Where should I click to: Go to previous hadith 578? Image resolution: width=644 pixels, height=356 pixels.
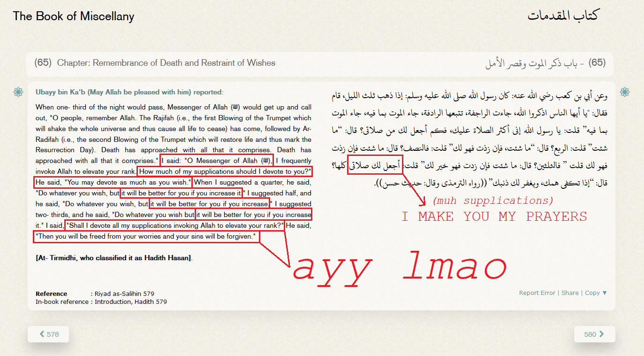pyautogui.click(x=48, y=334)
